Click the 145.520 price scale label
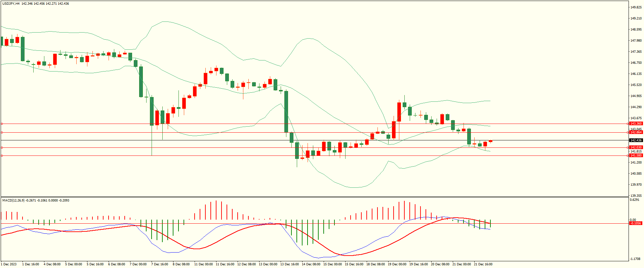This screenshot has width=644, height=268. click(636, 85)
